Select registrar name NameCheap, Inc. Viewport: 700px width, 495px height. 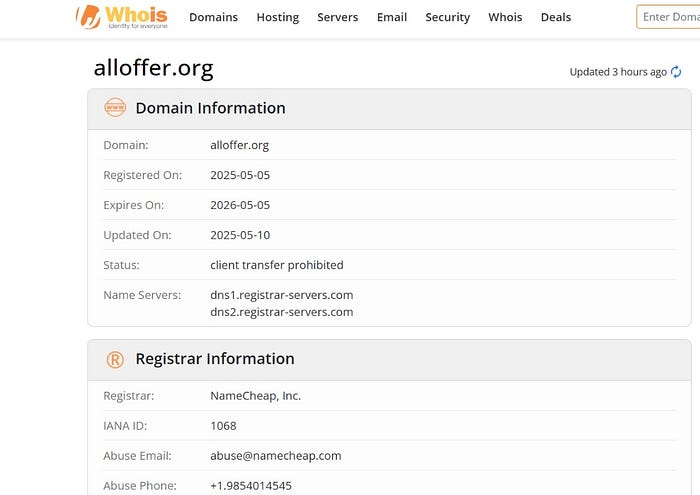pyautogui.click(x=255, y=396)
